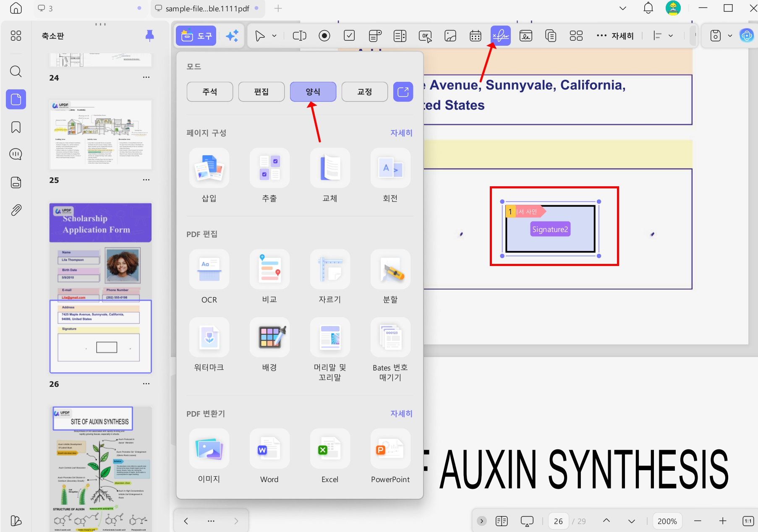The height and width of the screenshot is (532, 758).
Task: Select the Date Field form tool
Action: [476, 36]
